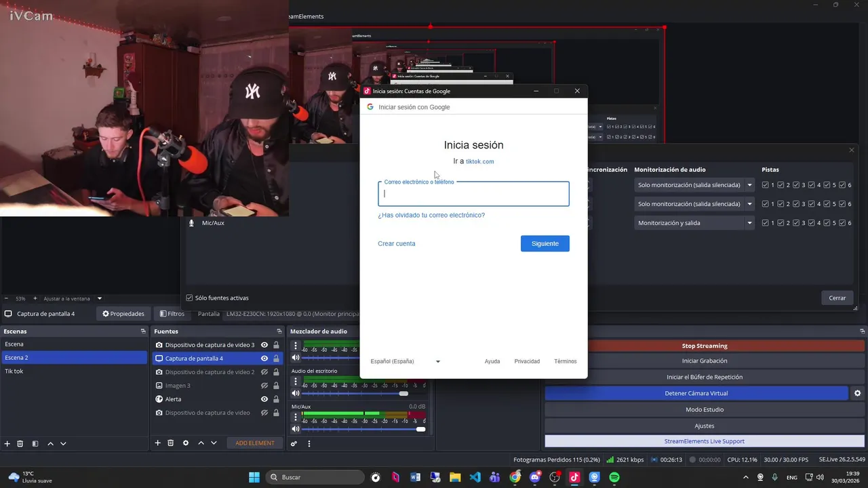Pop out the Fuentes dock panel
This screenshot has height=488, width=868.
click(279, 331)
